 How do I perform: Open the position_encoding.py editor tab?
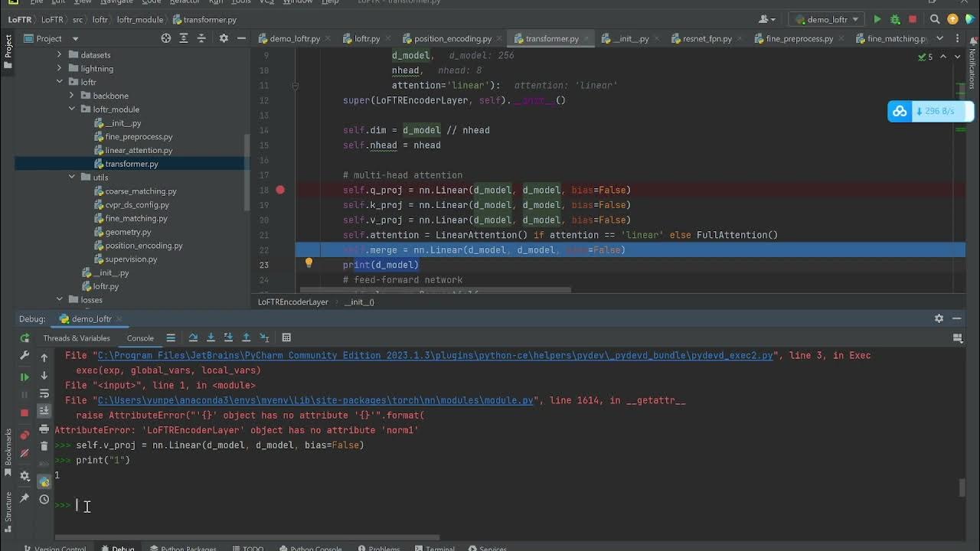452,38
